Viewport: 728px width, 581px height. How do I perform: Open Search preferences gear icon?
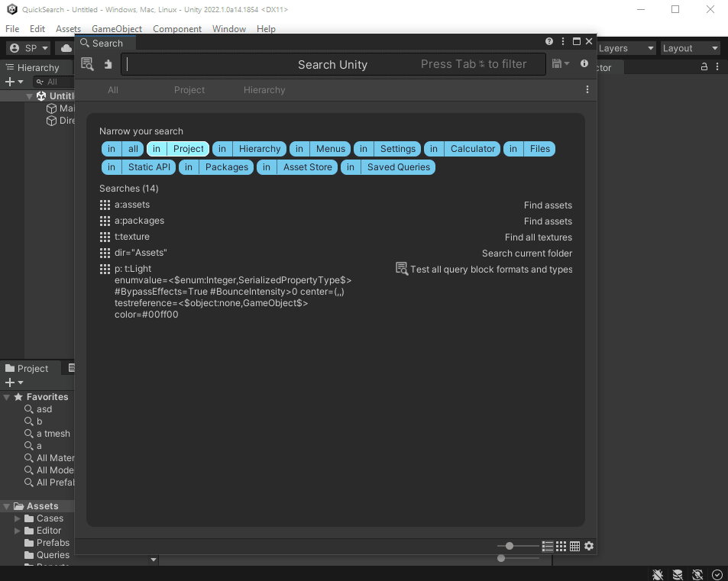(589, 546)
